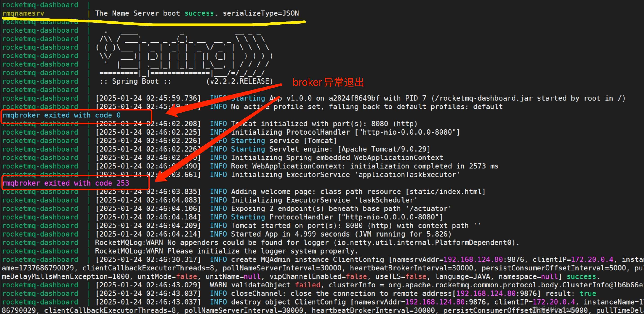Image resolution: width=644 pixels, height=314 pixels.
Task: Click 'Tomcat initialized with port(s): 8080' line
Action: [324, 124]
